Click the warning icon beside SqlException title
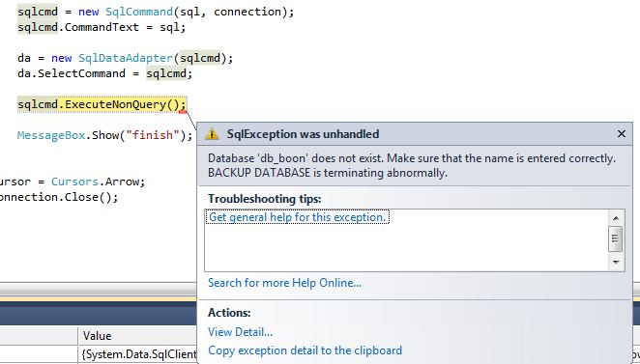Viewport: 640px width, 364px height. [213, 134]
